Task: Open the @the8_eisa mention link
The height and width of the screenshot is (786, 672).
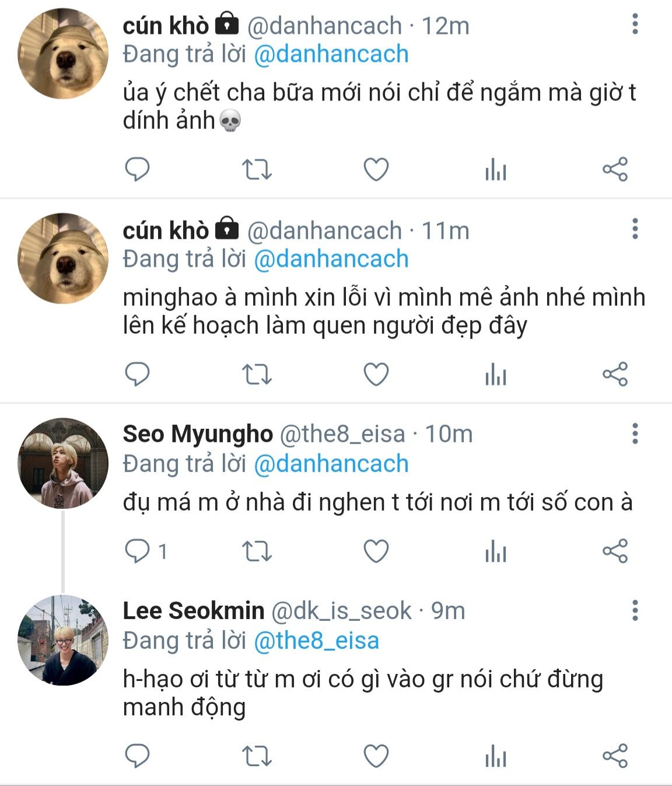Action: [317, 641]
